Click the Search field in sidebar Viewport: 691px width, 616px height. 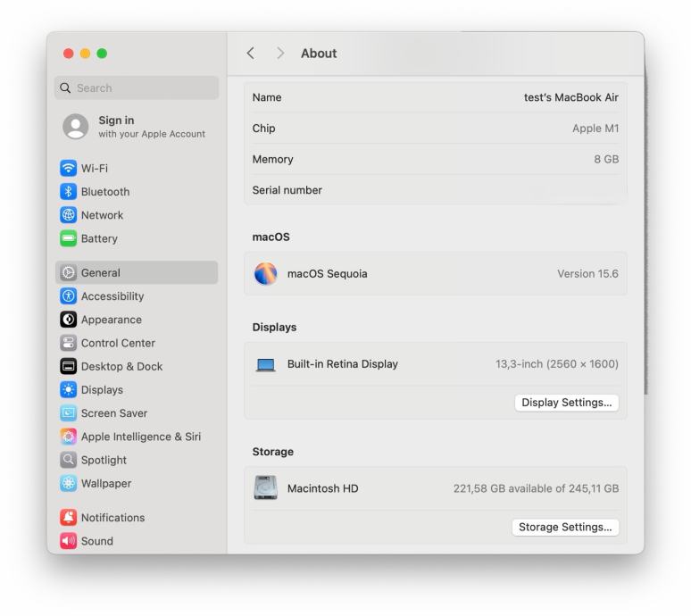click(137, 87)
